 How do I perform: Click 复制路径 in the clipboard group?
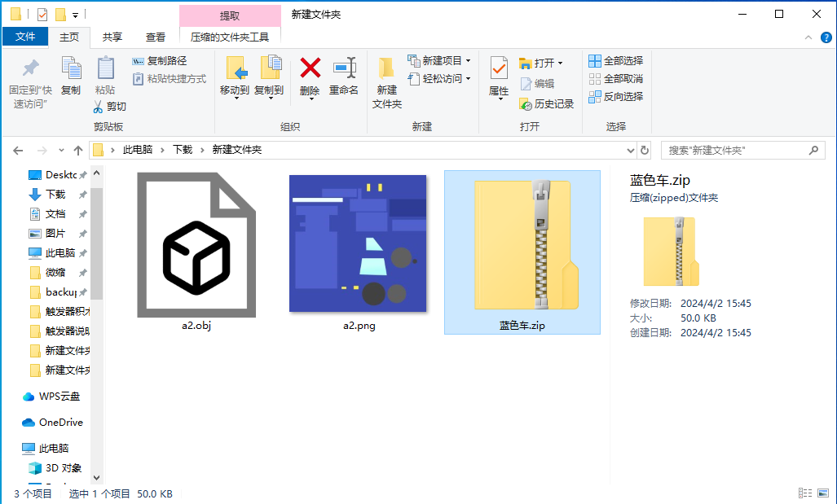160,61
